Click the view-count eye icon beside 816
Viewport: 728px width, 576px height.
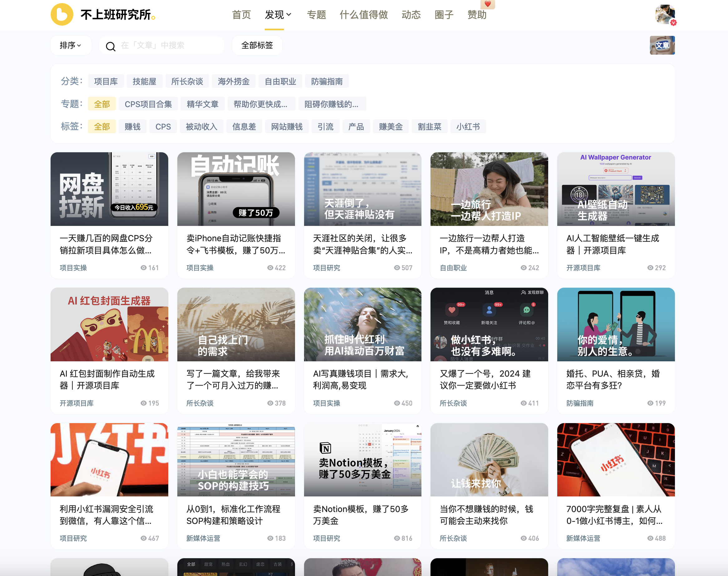pos(397,539)
